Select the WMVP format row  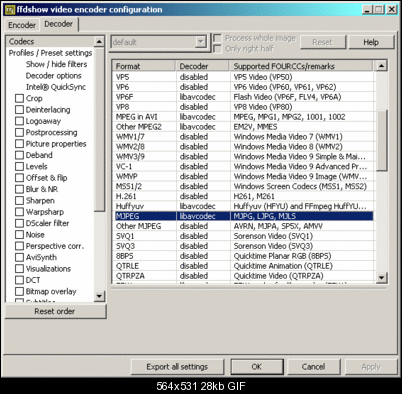tap(243, 177)
